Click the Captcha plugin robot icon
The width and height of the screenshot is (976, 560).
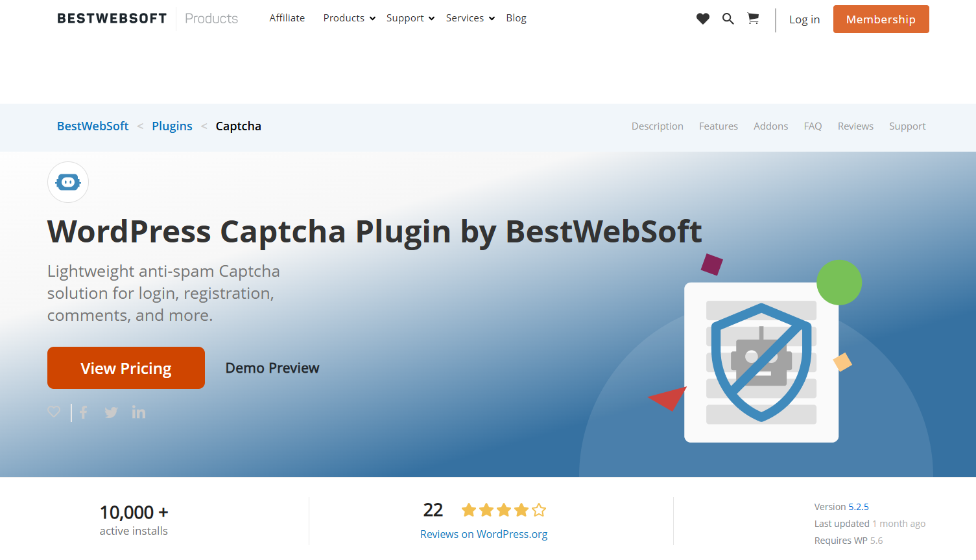point(68,182)
